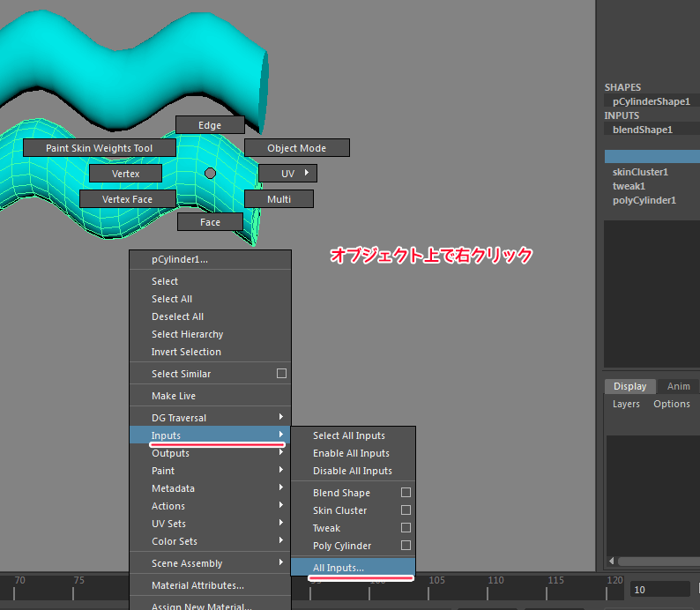Click the timeline at frame 115

[x=555, y=587]
